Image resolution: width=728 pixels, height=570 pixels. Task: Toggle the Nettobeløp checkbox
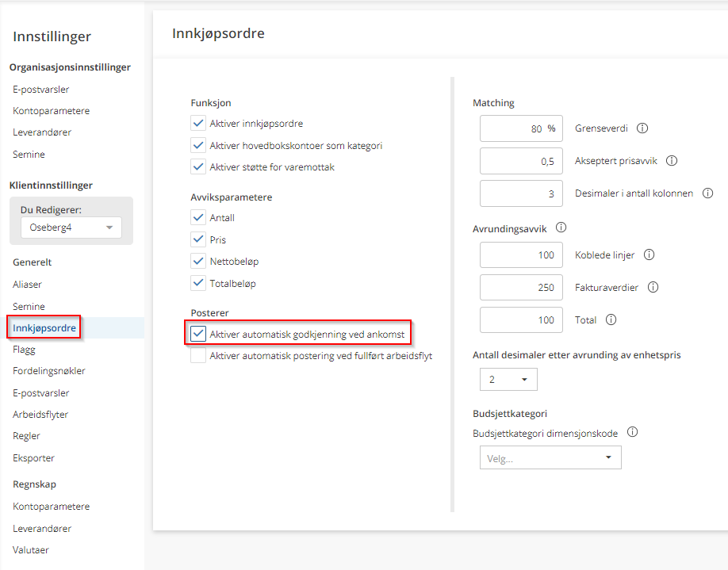(x=198, y=261)
